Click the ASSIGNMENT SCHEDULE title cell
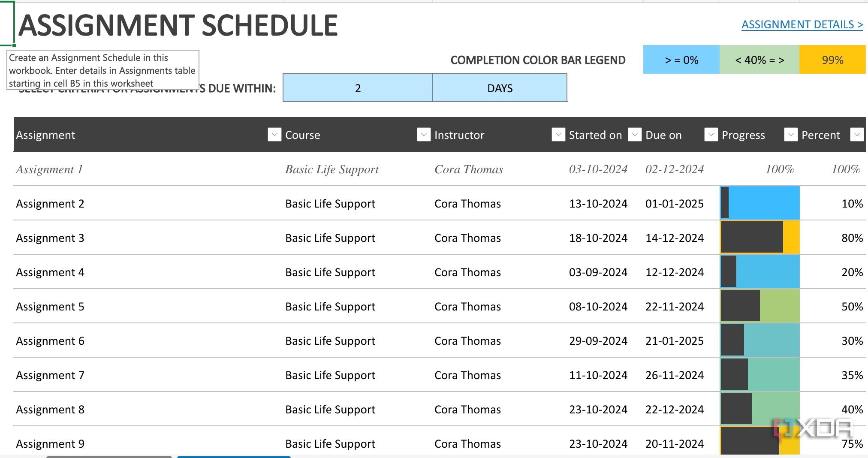Viewport: 868px width, 458px height. [x=178, y=25]
